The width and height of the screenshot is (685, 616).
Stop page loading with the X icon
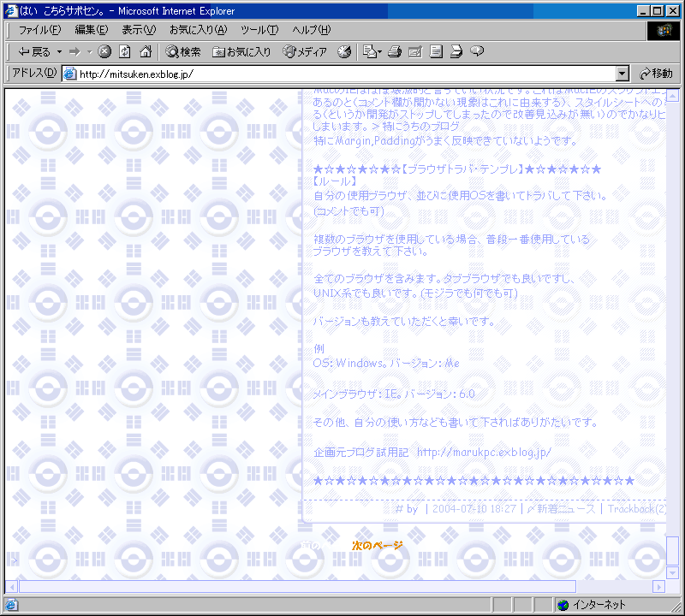point(104,52)
